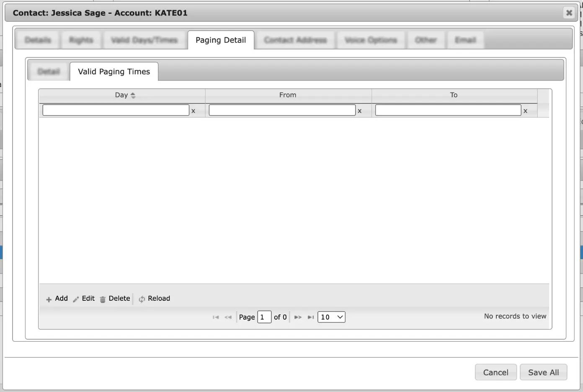Click the Reload refresh icon
The image size is (583, 392).
click(142, 299)
